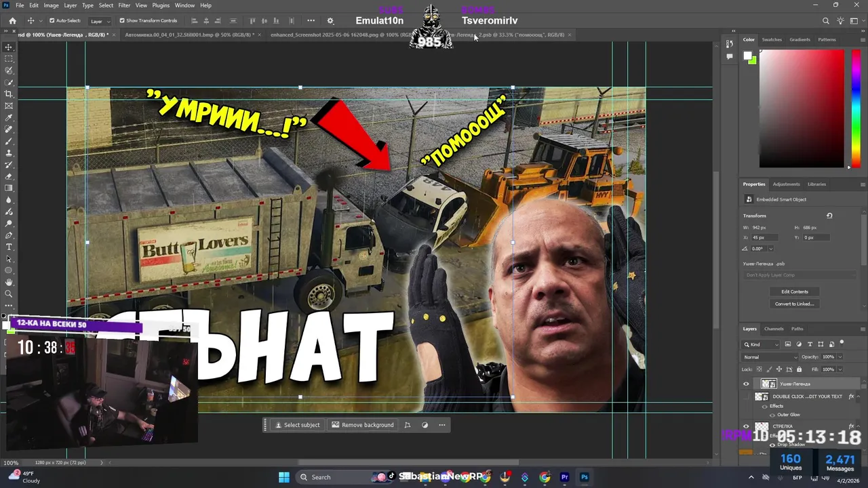Viewport: 868px width, 488px height.
Task: Collapse effects of DOUBLE CLICK text layer
Action: tap(859, 396)
